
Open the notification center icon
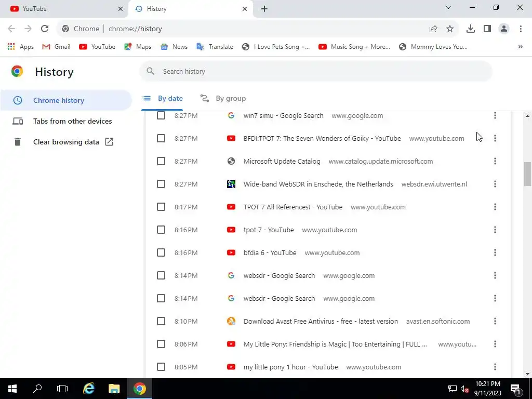point(515,389)
